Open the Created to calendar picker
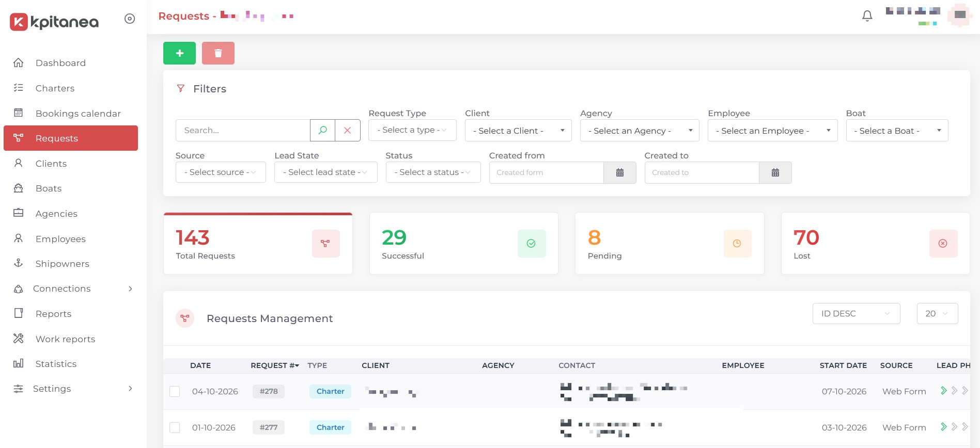This screenshot has height=448, width=980. tap(775, 172)
